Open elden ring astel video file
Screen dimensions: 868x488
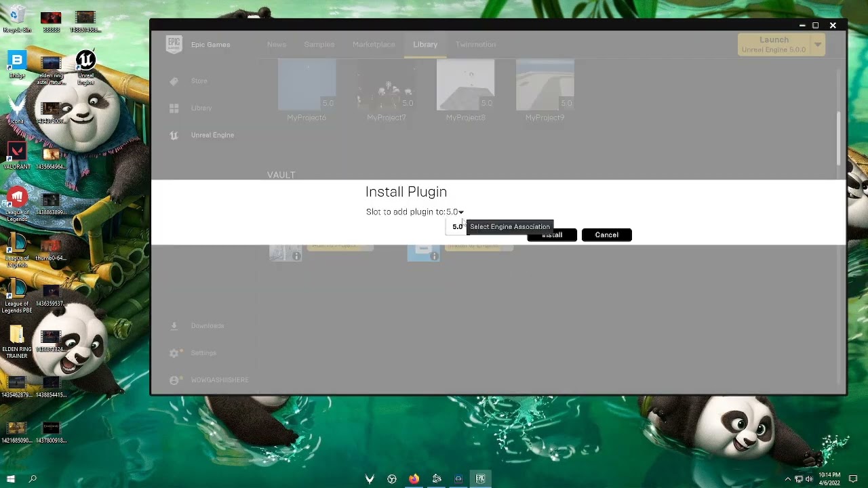[52, 70]
